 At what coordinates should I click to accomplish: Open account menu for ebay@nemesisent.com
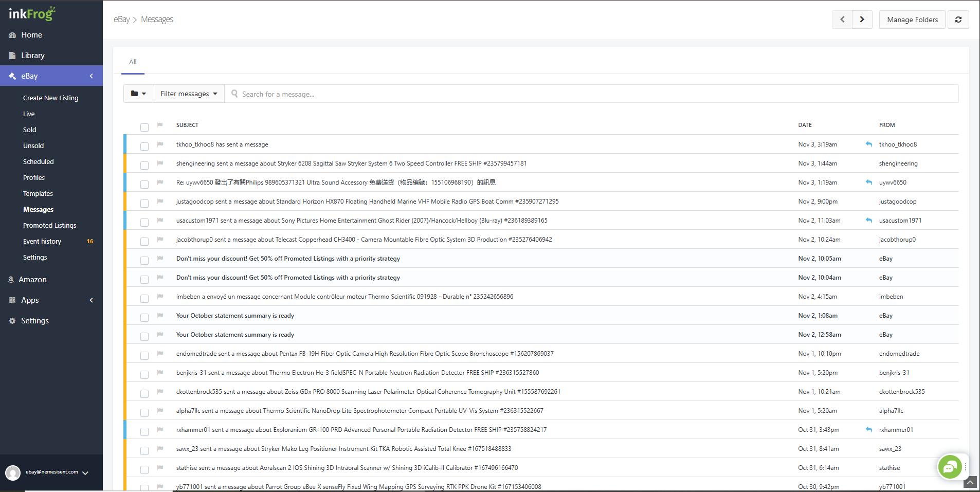click(57, 472)
